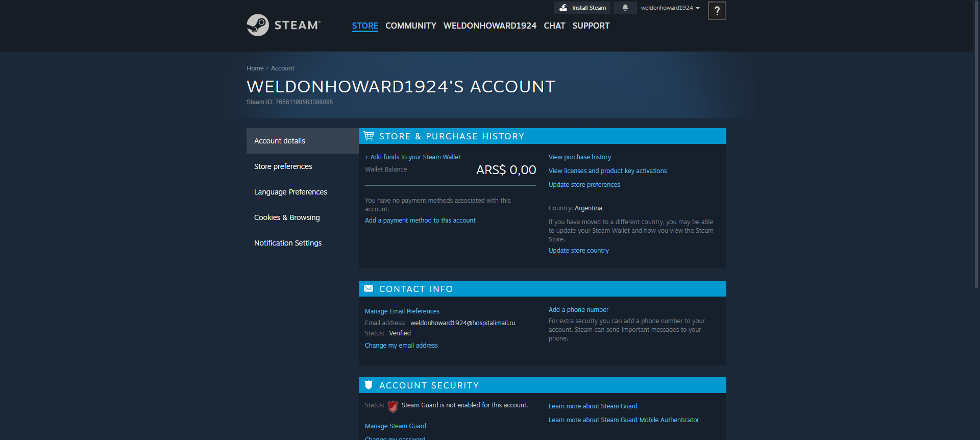Click the email address weldonhoward1924@hospitalimail.ru

pos(463,323)
